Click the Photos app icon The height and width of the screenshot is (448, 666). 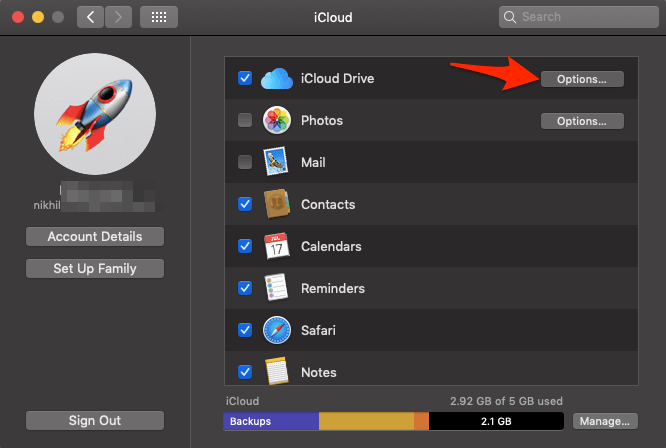(277, 120)
